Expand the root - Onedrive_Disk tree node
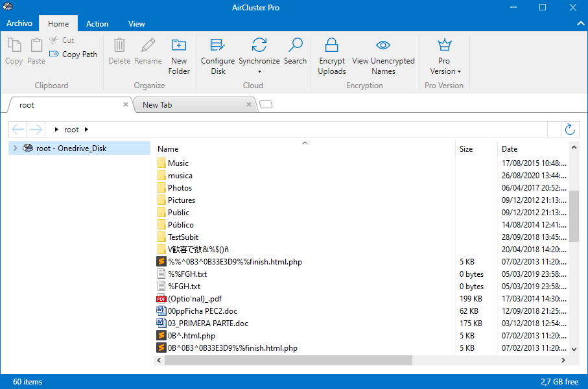 click(x=16, y=148)
